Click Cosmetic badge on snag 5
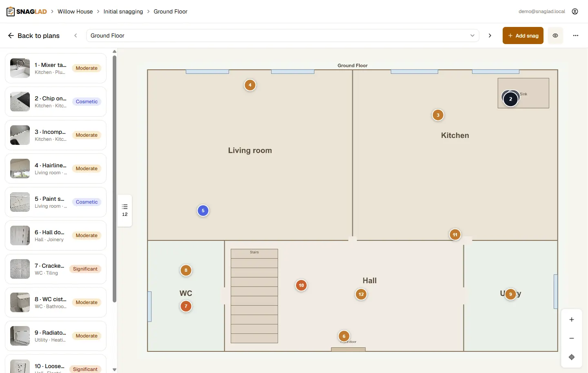The width and height of the screenshot is (588, 373). (87, 202)
